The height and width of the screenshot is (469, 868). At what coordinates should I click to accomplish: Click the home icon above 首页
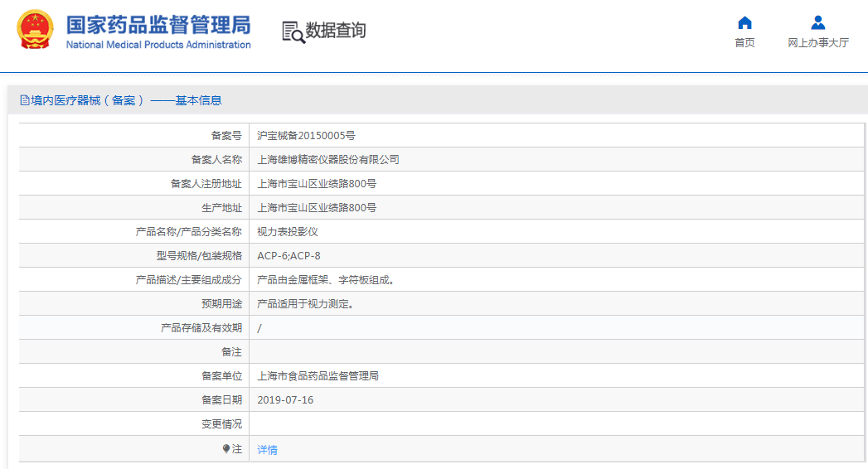point(744,22)
